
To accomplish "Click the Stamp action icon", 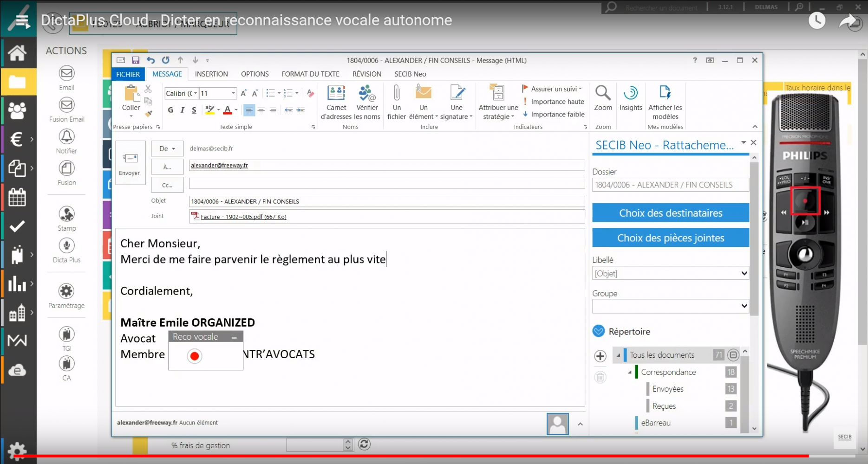I will coord(66,214).
